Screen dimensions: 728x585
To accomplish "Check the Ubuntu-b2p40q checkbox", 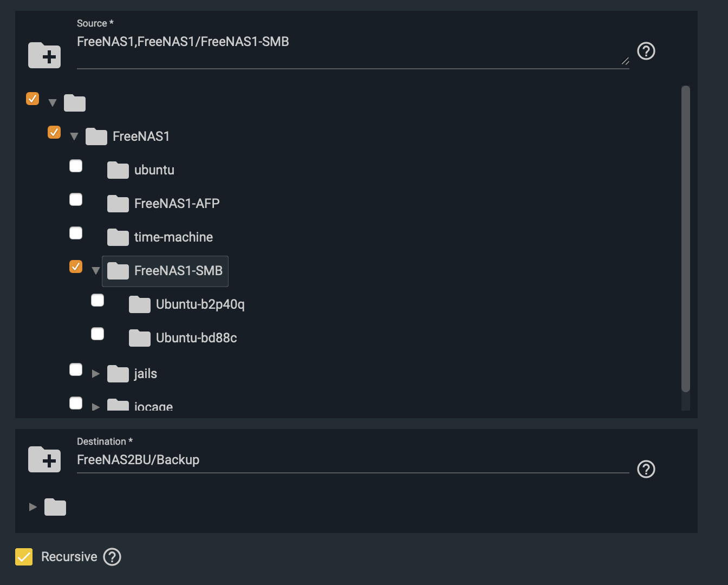I will pos(97,300).
